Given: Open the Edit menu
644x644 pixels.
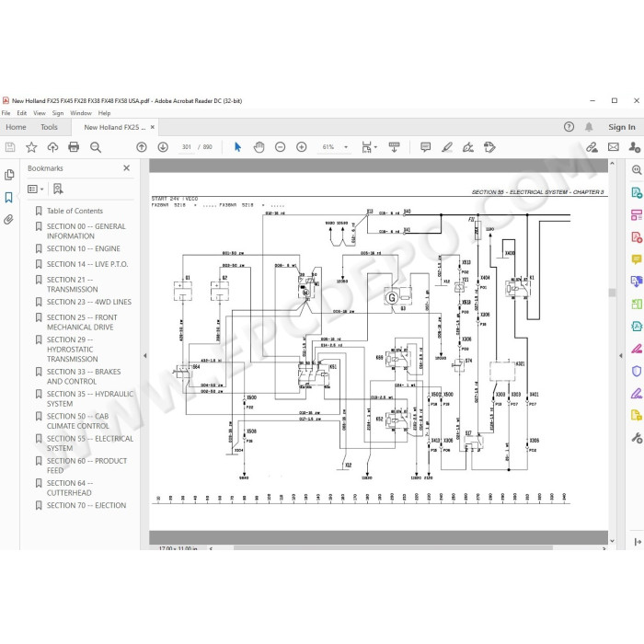Looking at the screenshot, I should [x=22, y=113].
